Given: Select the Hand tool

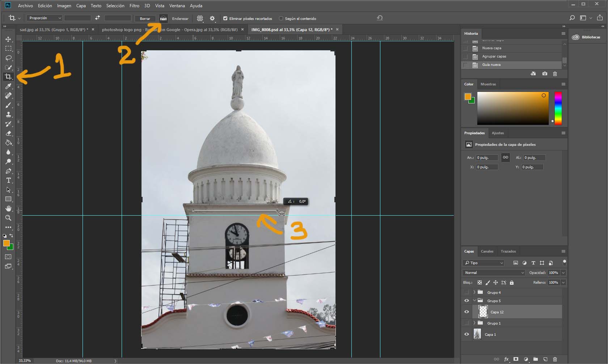Looking at the screenshot, I should click(8, 208).
